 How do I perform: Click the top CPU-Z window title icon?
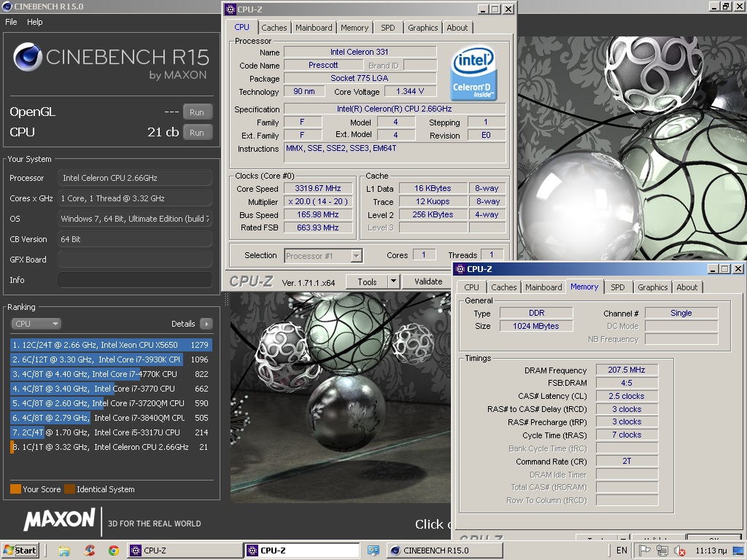230,9
